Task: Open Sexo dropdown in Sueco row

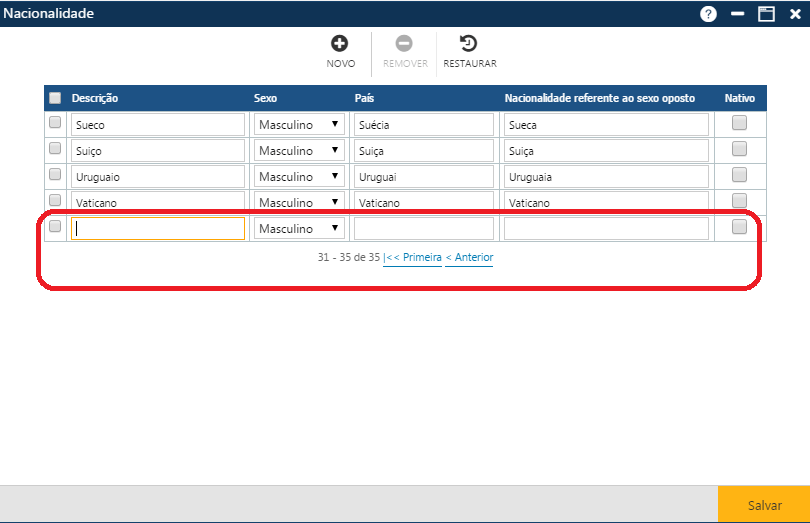Action: pos(299,125)
